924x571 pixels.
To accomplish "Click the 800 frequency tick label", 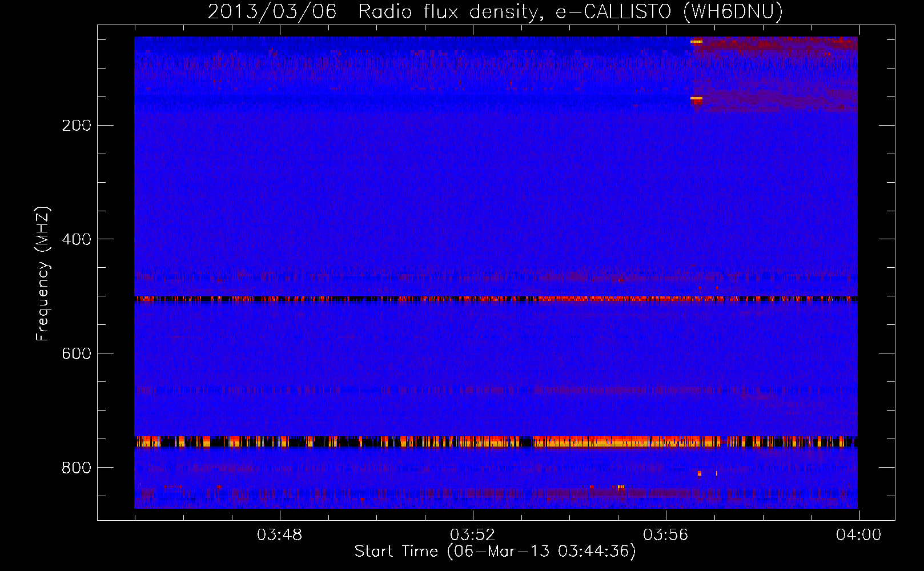I will 77,468.
